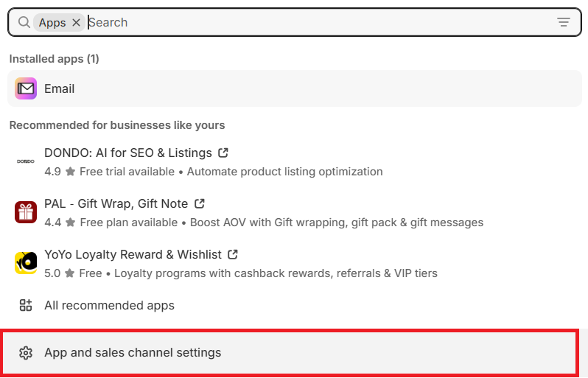Open PAL - Gift Wrap, Gift Note
The height and width of the screenshot is (378, 588).
coord(116,203)
